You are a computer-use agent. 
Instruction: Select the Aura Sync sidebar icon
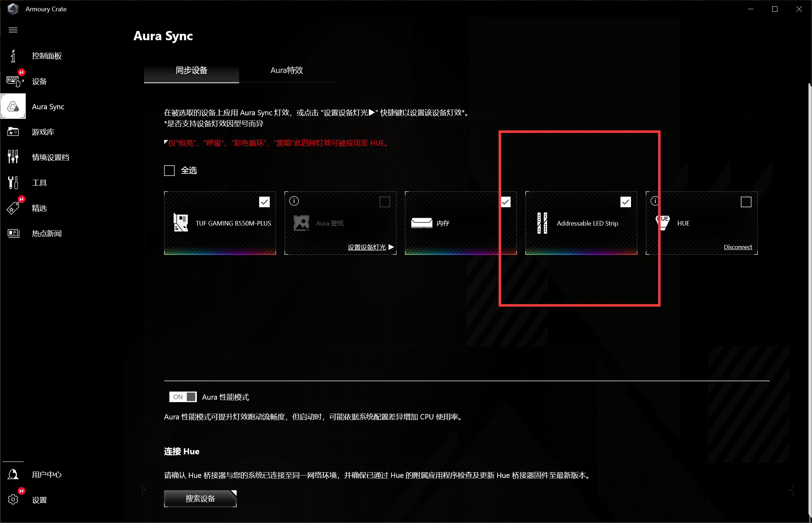click(13, 106)
